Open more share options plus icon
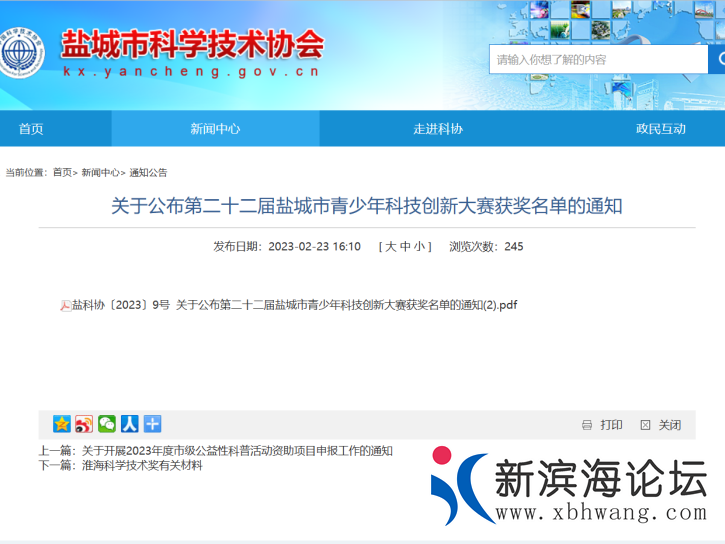This screenshot has width=725, height=544. 152,424
